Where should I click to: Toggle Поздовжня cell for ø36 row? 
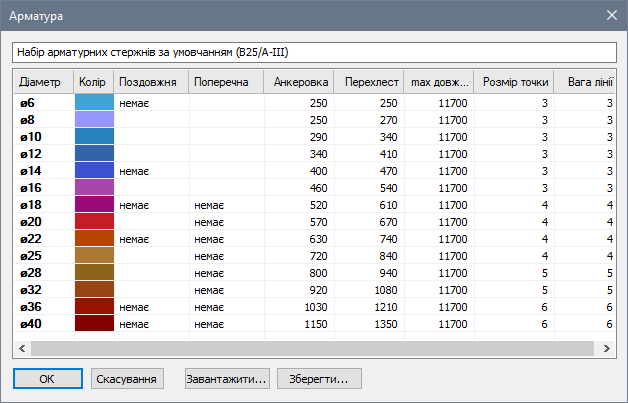click(151, 306)
